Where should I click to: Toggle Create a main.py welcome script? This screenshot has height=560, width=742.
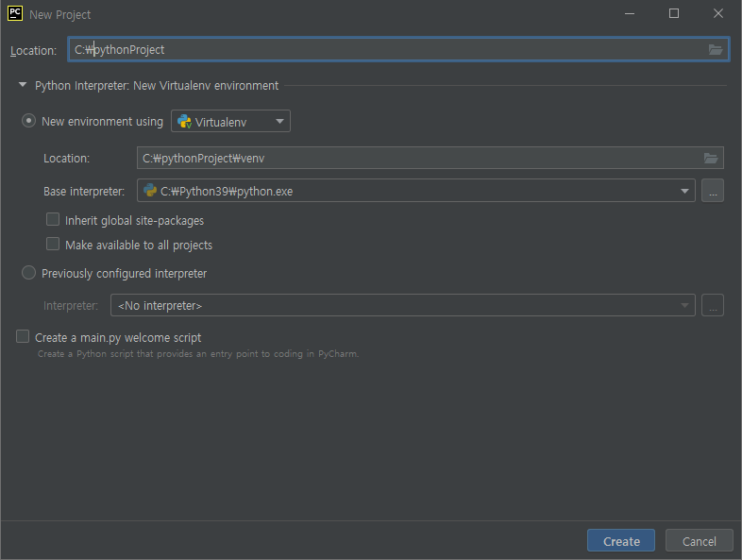pyautogui.click(x=23, y=336)
